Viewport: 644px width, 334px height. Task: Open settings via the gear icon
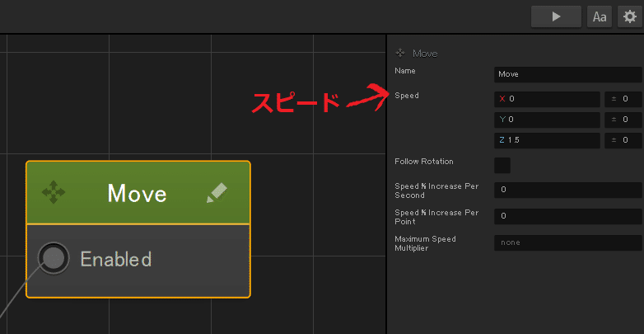[628, 16]
